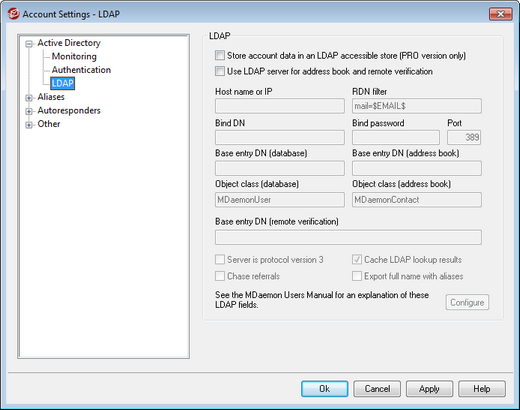This screenshot has width=520, height=410.
Task: Close the Account Settings dialog
Action: click(x=500, y=14)
